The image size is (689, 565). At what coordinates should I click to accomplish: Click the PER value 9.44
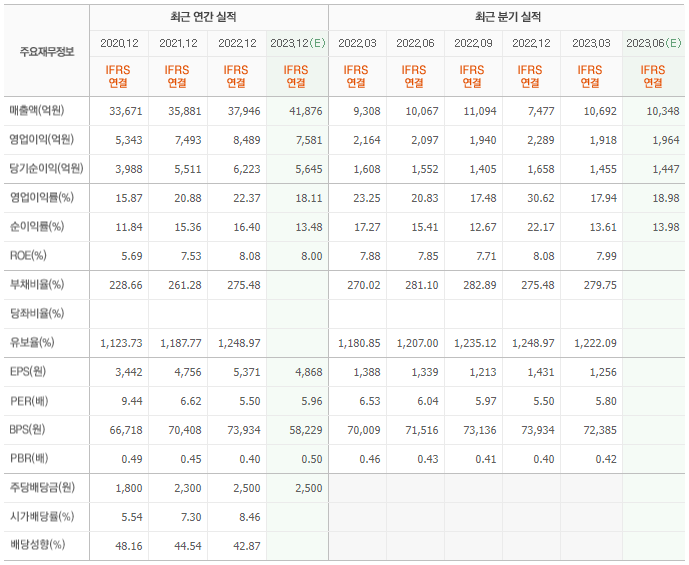click(x=132, y=401)
